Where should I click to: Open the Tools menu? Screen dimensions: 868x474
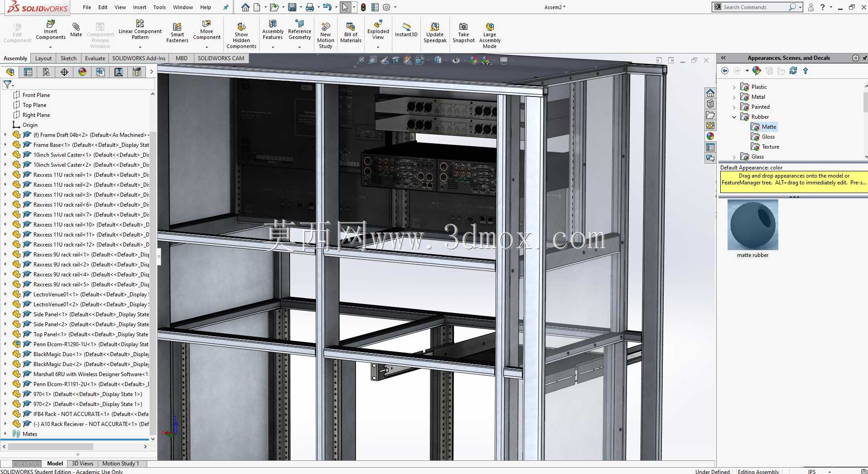159,7
